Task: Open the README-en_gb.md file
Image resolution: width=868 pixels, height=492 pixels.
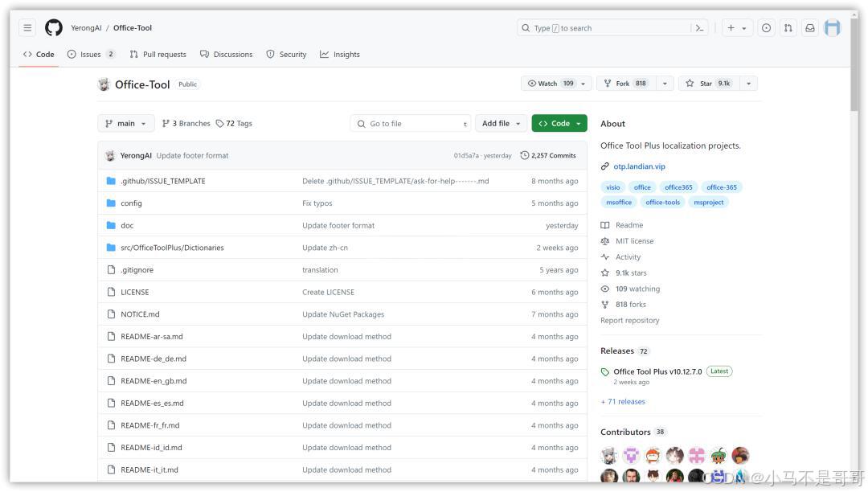Action: (x=154, y=381)
